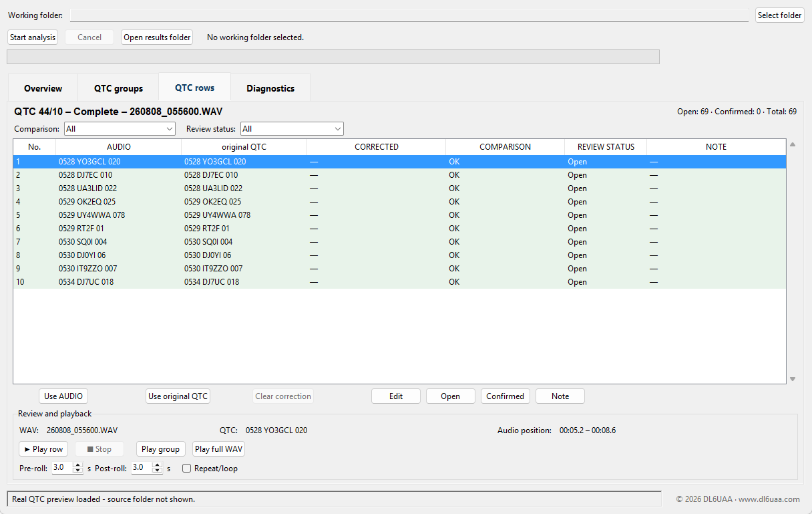Increase Pre-roll with up arrow
This screenshot has width=812, height=514.
click(x=78, y=465)
